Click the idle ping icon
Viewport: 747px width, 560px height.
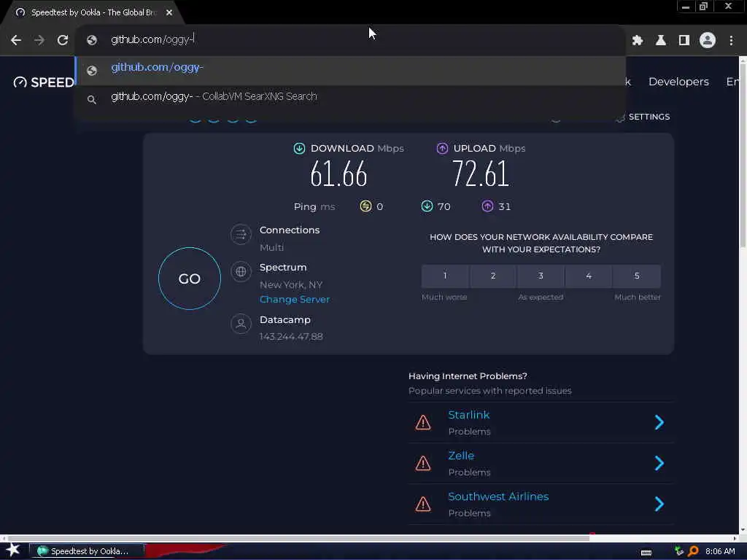pos(365,206)
